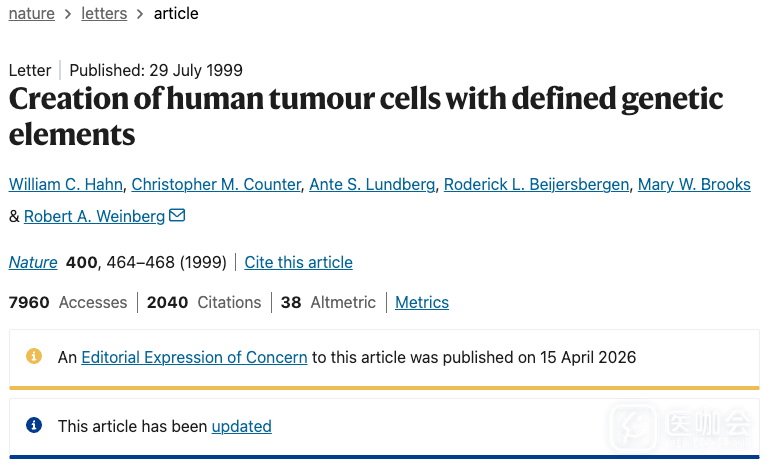Select the article breadcrumb item
Image resolution: width=776 pixels, height=471 pixels.
[x=176, y=14]
